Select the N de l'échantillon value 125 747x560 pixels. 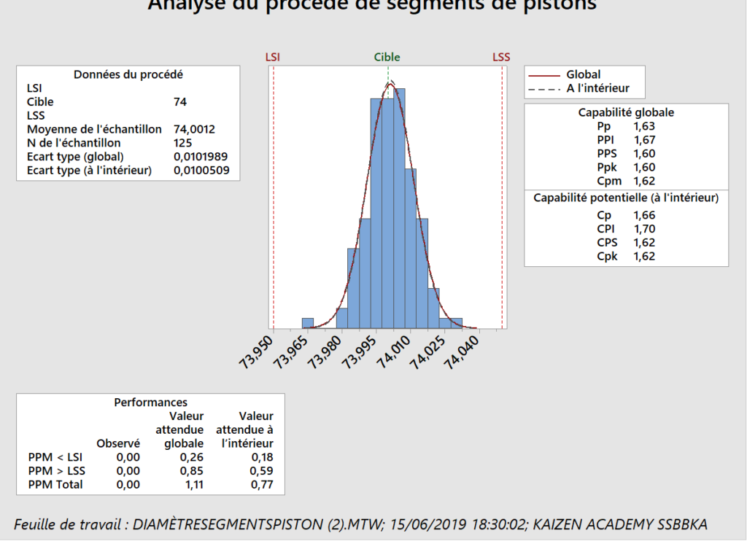(183, 143)
